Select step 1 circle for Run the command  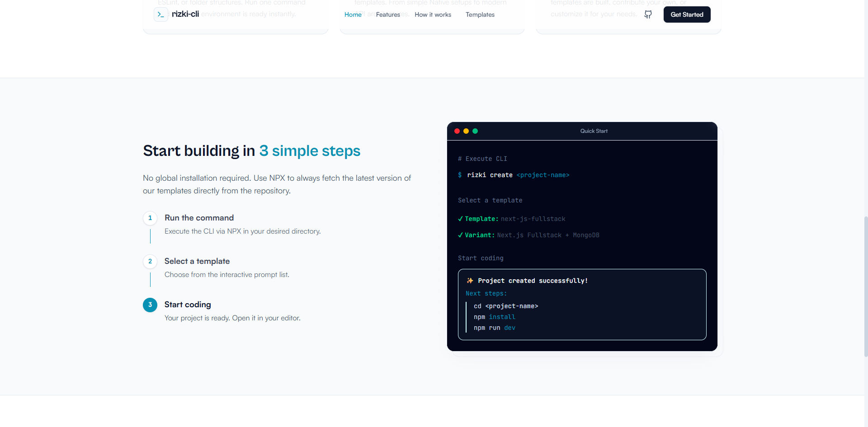[150, 218]
